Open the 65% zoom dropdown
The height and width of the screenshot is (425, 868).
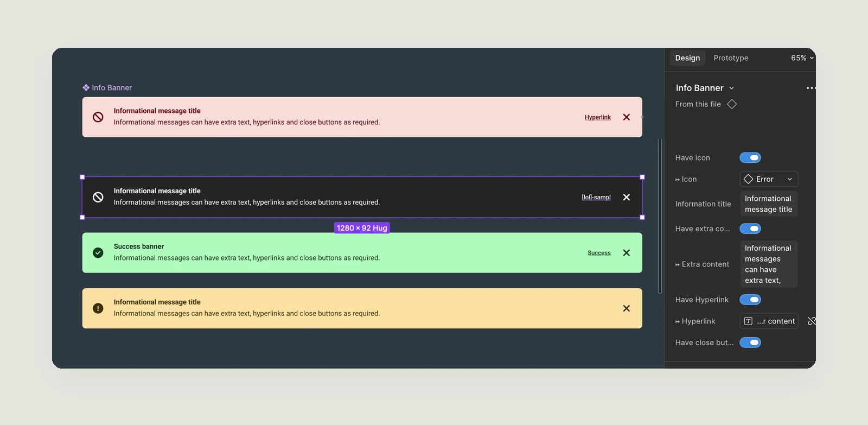(x=802, y=58)
